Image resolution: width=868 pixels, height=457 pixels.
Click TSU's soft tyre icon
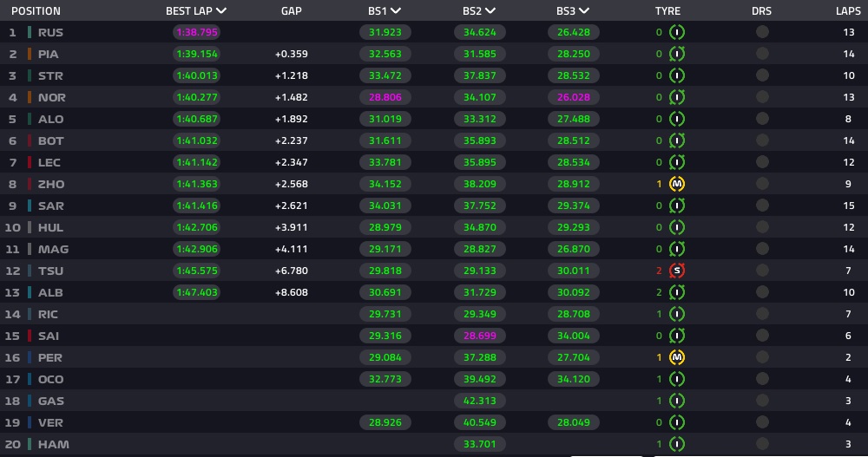(x=676, y=271)
